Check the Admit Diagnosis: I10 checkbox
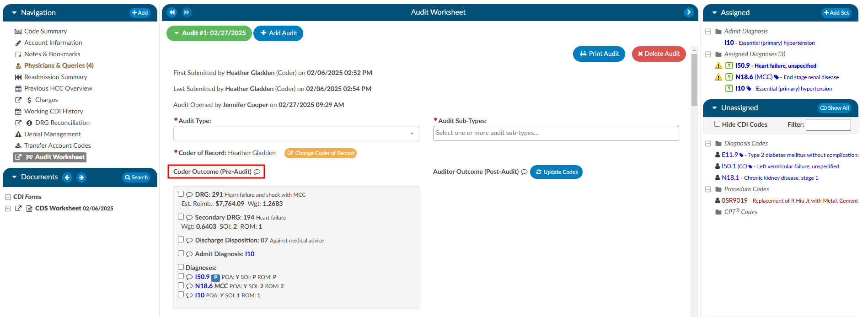Viewport: 868px width, 317px height. [181, 253]
